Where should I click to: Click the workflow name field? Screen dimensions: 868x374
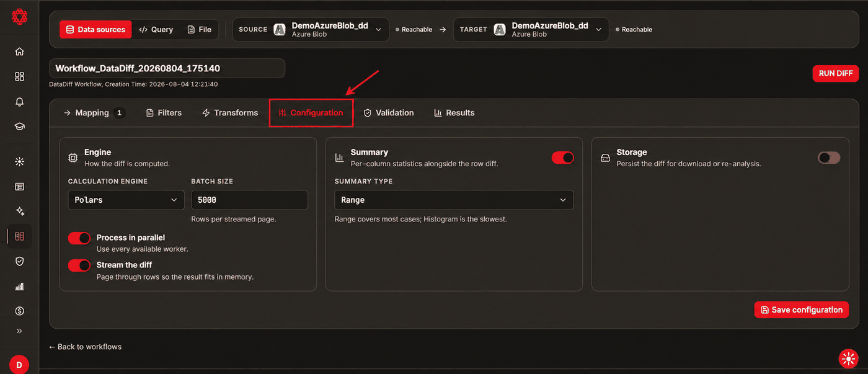[x=167, y=68]
